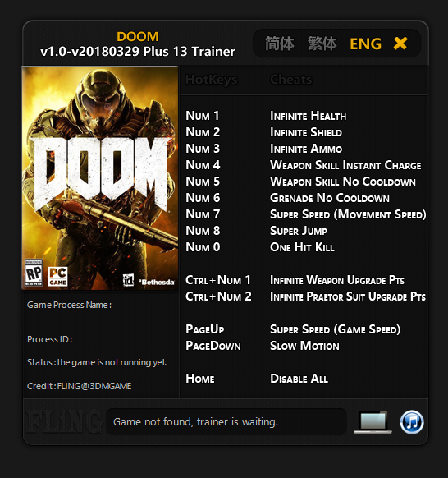Toggle the One Hit Kill cheat
448x478 pixels.
pos(302,247)
